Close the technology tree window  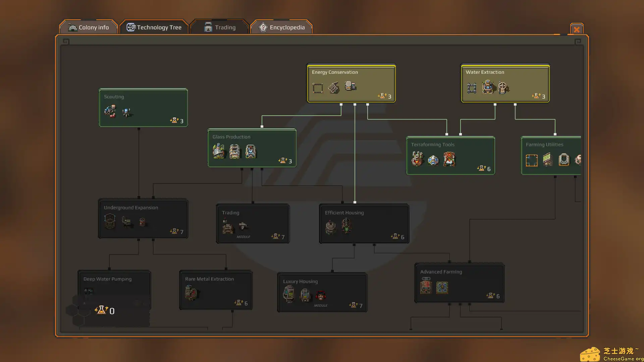[x=577, y=29]
